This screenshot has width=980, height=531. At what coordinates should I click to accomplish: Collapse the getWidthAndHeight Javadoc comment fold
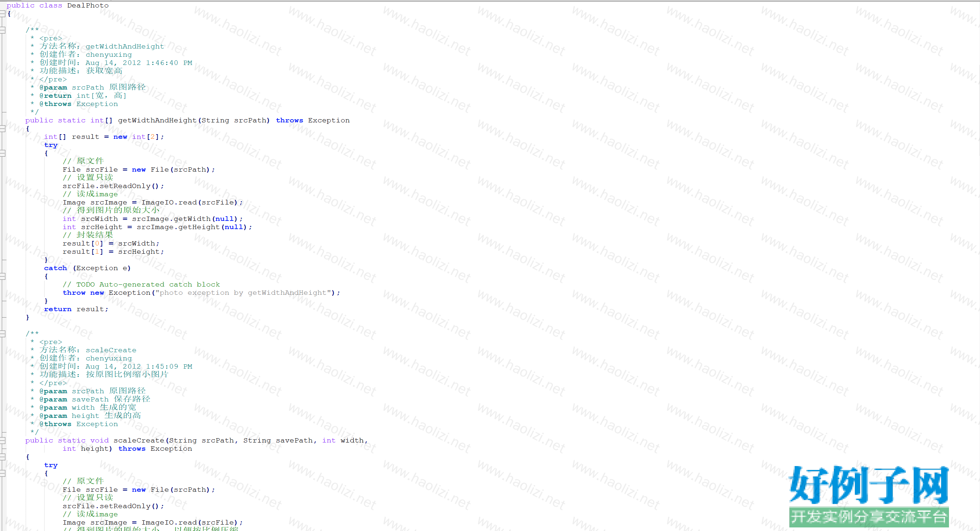pyautogui.click(x=2, y=30)
